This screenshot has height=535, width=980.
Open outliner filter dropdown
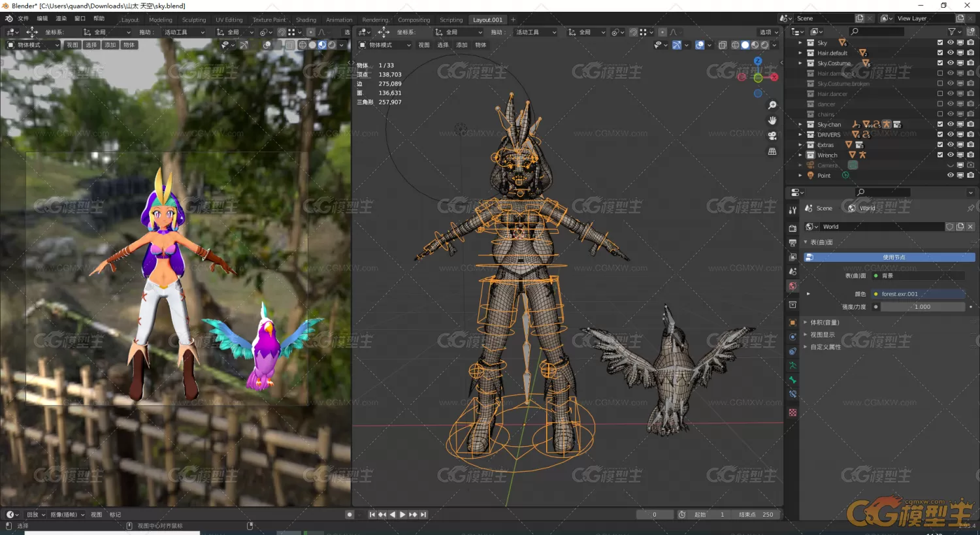click(x=955, y=31)
